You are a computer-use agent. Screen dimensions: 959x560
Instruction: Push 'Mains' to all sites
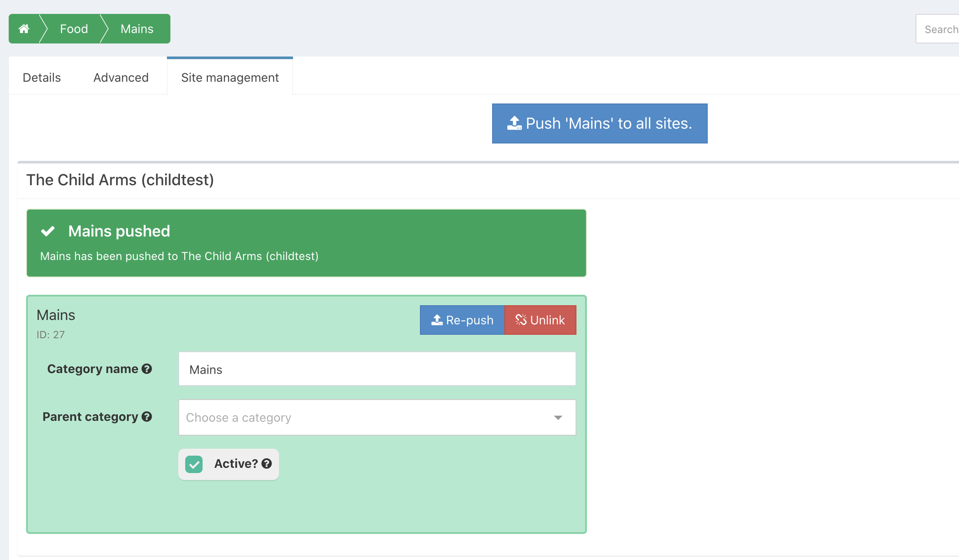tap(608, 123)
